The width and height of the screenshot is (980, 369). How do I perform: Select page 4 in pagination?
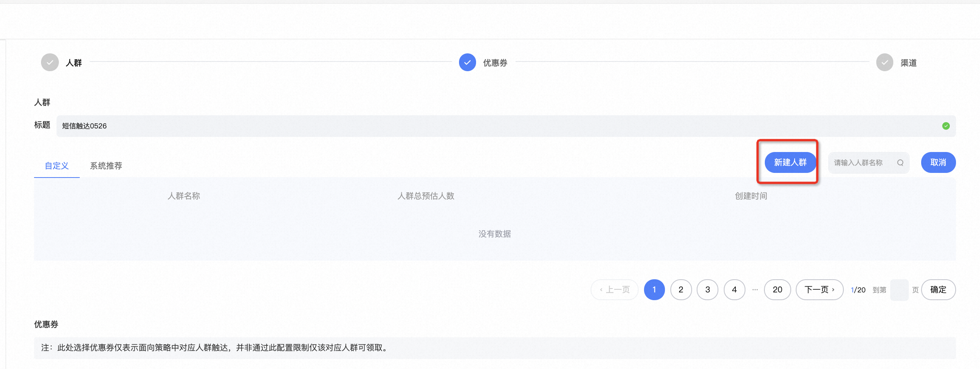734,290
